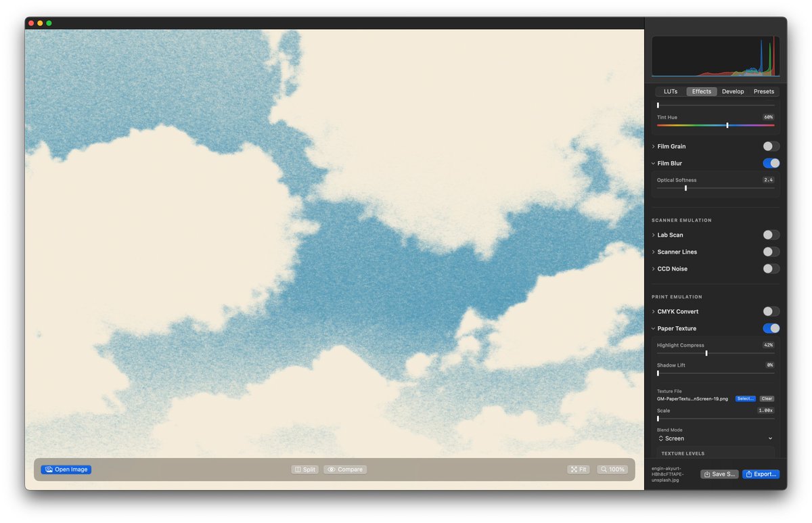The width and height of the screenshot is (812, 523).
Task: Click the Shadow Lift slider
Action: (x=715, y=373)
